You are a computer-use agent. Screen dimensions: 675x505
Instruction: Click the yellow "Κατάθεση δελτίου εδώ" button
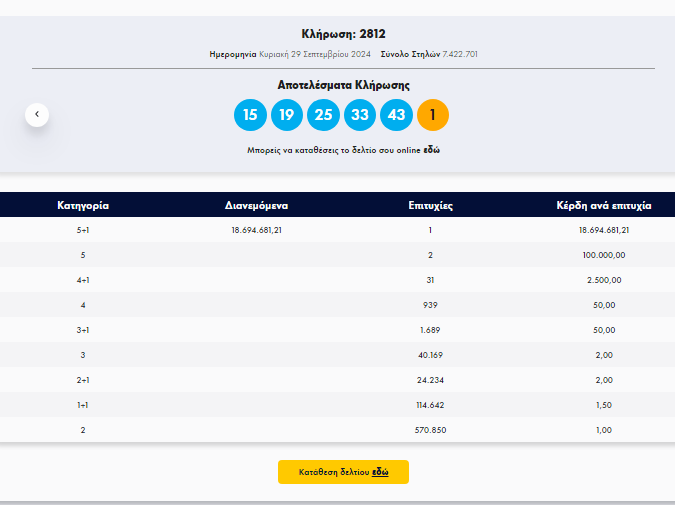pyautogui.click(x=343, y=472)
